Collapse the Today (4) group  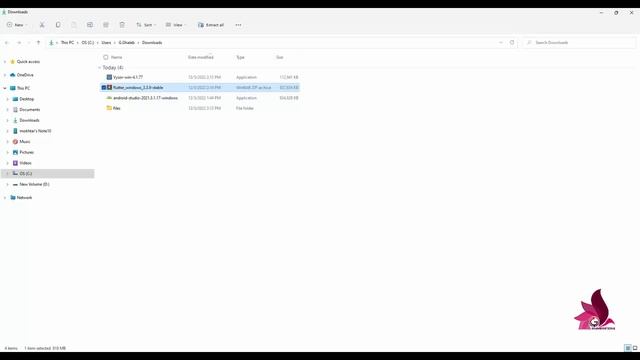pyautogui.click(x=100, y=67)
